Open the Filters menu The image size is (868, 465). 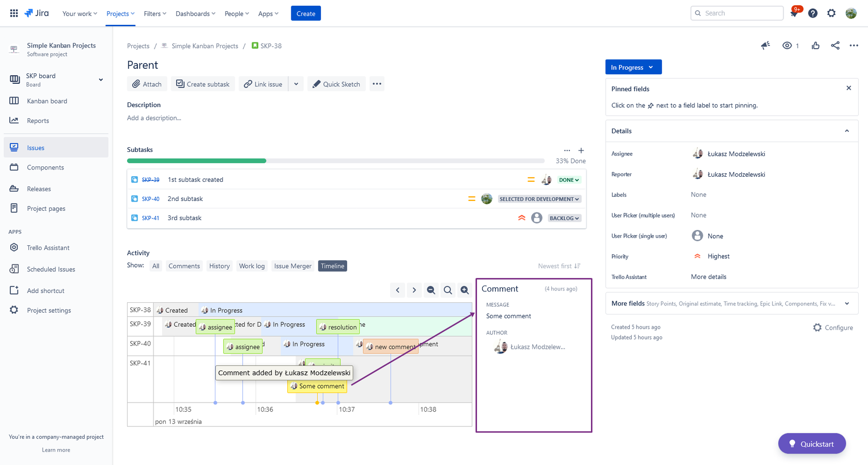(x=155, y=13)
